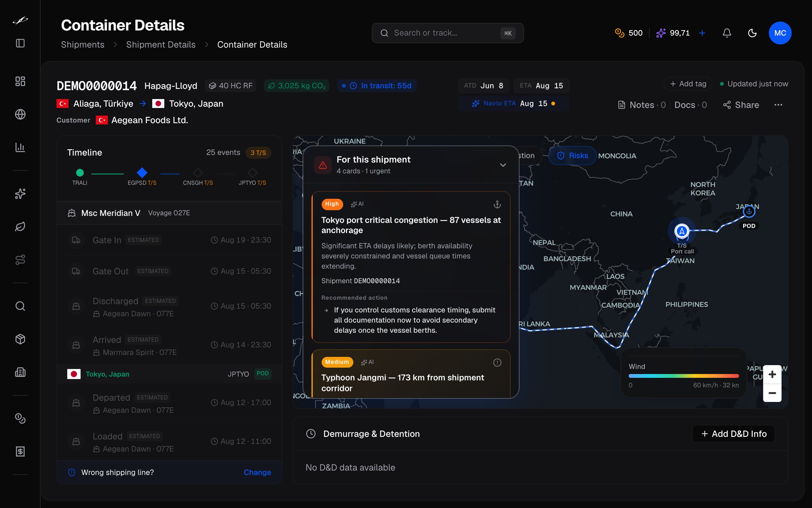Open the package box icon in sidebar
Image resolution: width=812 pixels, height=508 pixels.
click(20, 339)
